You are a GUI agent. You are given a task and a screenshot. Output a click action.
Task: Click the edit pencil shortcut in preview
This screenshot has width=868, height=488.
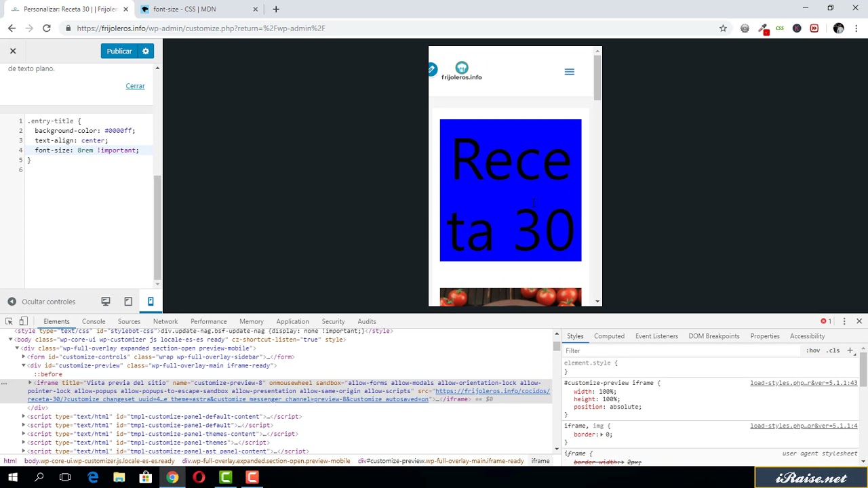coord(432,69)
